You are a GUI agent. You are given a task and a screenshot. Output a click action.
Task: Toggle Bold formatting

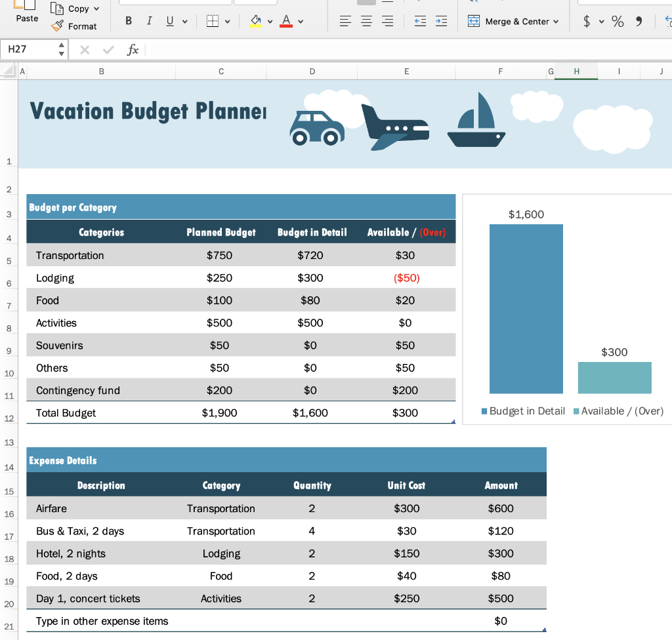click(x=129, y=20)
